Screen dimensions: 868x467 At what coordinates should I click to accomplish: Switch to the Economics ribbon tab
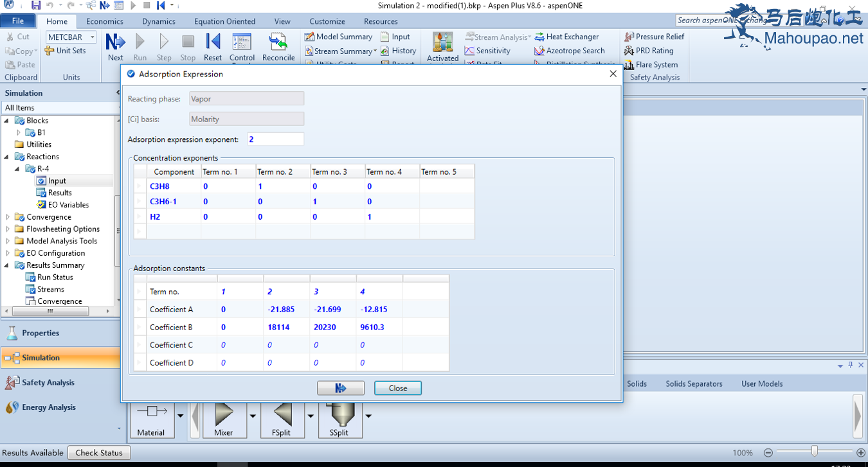[x=105, y=21]
